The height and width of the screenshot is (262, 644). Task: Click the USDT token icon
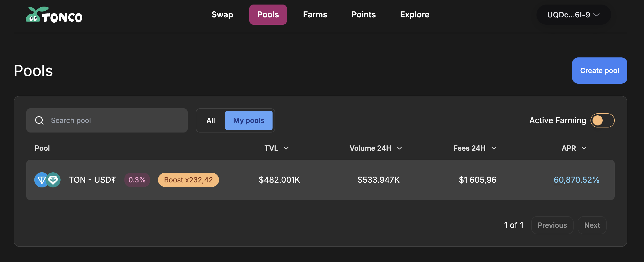coord(53,180)
